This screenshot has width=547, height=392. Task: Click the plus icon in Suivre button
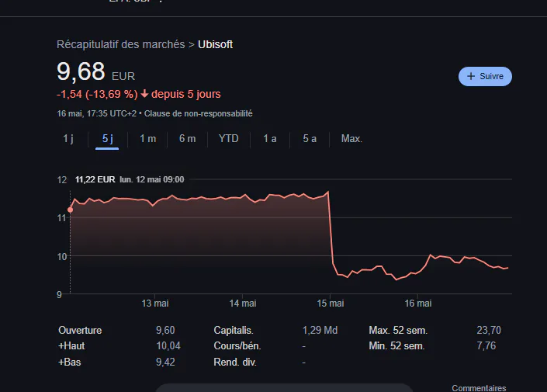pyautogui.click(x=471, y=76)
